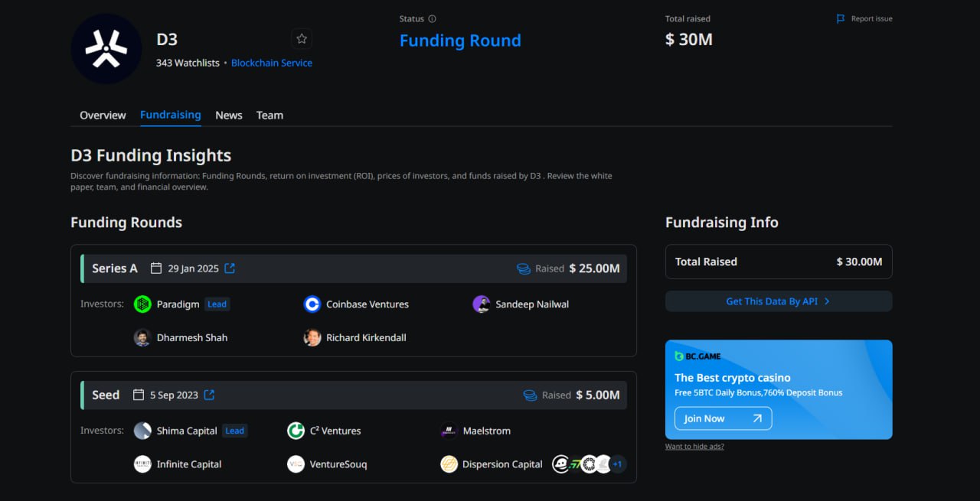The width and height of the screenshot is (980, 501).
Task: Click Dharmesh Shah's avatar
Action: point(142,338)
